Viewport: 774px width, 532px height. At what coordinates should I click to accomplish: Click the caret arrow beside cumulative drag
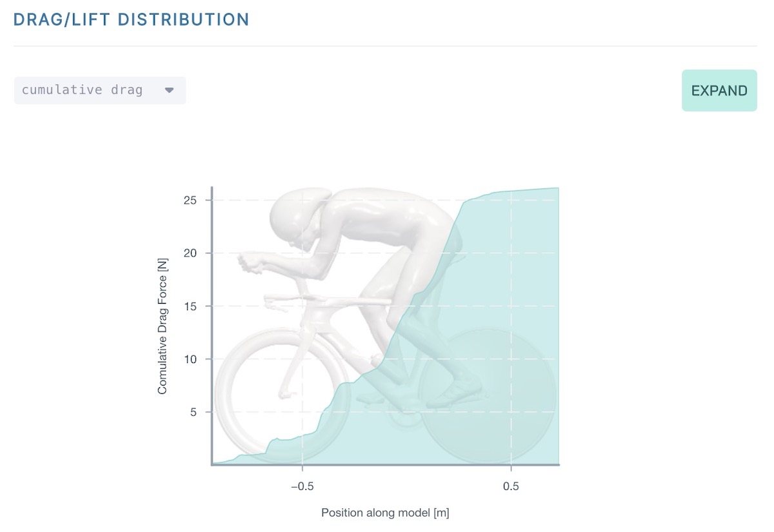(169, 90)
